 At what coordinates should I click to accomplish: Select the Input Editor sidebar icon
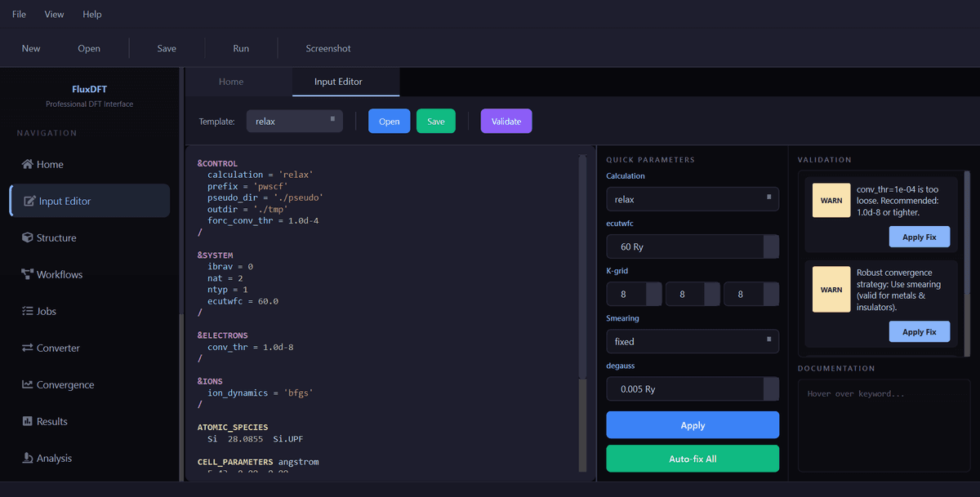[29, 201]
